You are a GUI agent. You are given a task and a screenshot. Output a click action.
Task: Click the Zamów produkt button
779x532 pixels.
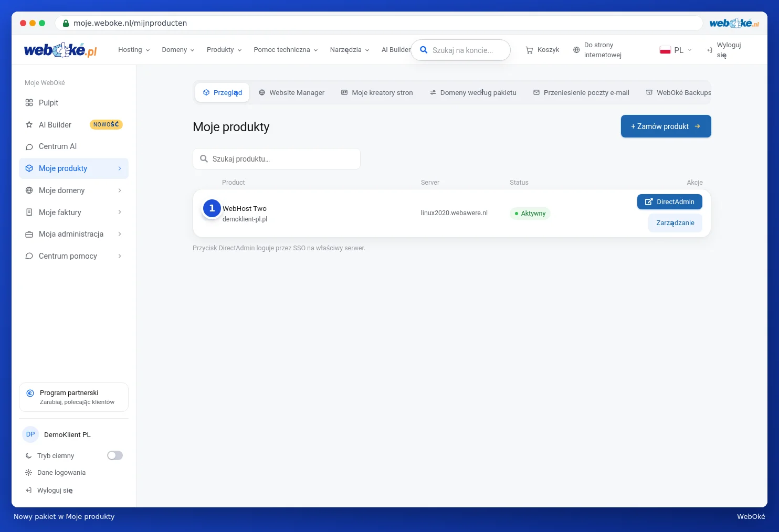pos(666,126)
